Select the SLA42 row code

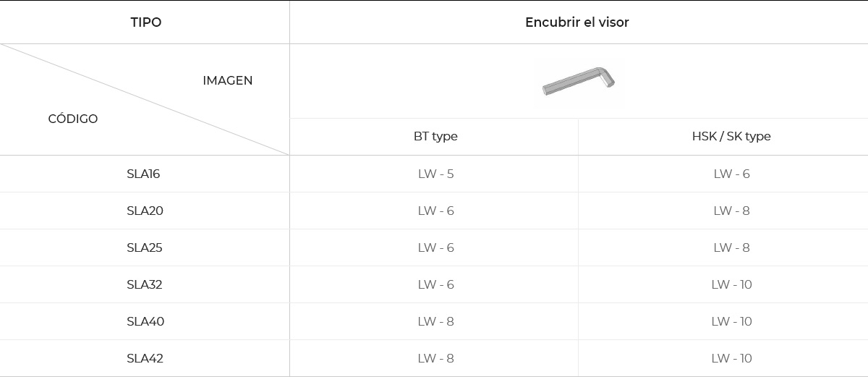(x=145, y=358)
